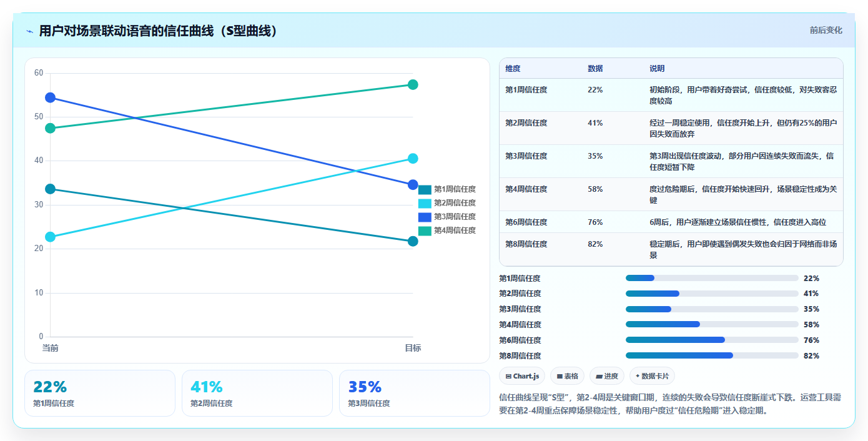The height and width of the screenshot is (441, 868).
Task: Open the 35% 第3周信任度 stat card
Action: coord(415,393)
